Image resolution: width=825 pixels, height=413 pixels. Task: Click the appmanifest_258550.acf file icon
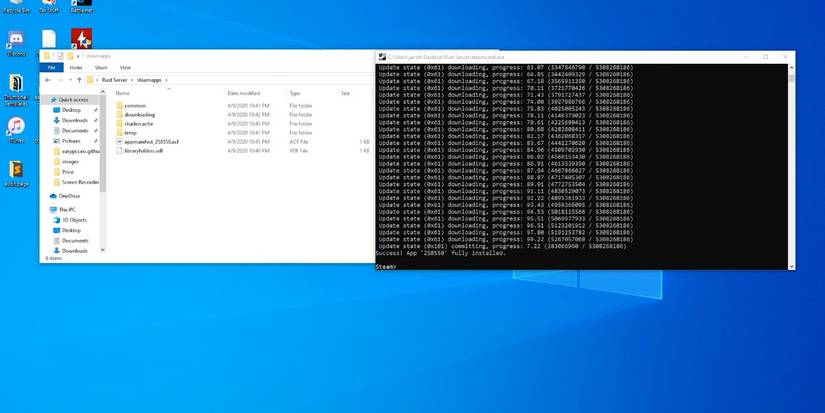click(119, 142)
